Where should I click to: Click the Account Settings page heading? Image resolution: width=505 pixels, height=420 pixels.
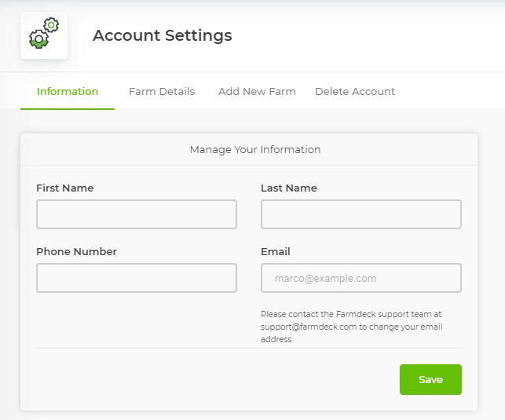point(163,35)
